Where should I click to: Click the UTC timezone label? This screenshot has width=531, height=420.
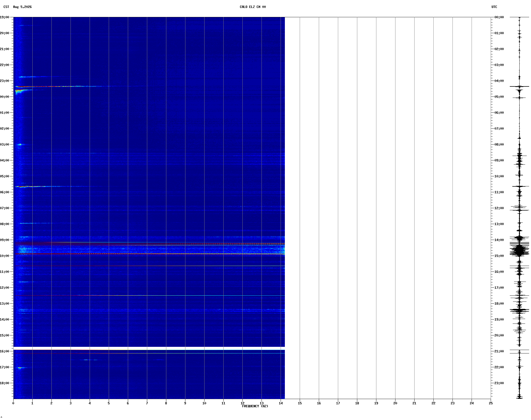494,7
